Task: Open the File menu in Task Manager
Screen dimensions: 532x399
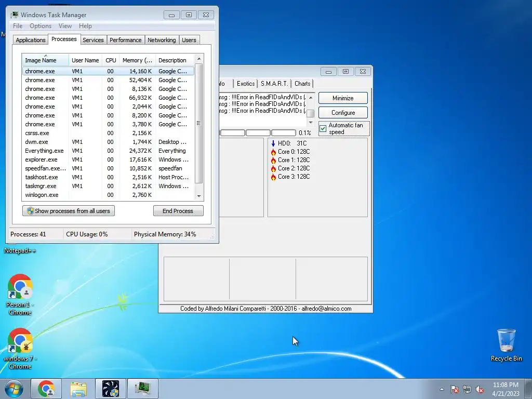Action: tap(18, 26)
